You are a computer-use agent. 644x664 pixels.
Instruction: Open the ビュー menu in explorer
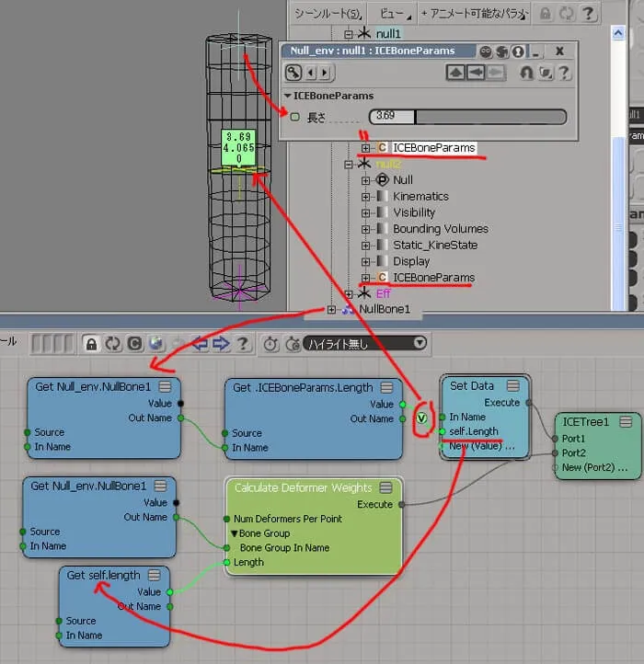pyautogui.click(x=393, y=14)
